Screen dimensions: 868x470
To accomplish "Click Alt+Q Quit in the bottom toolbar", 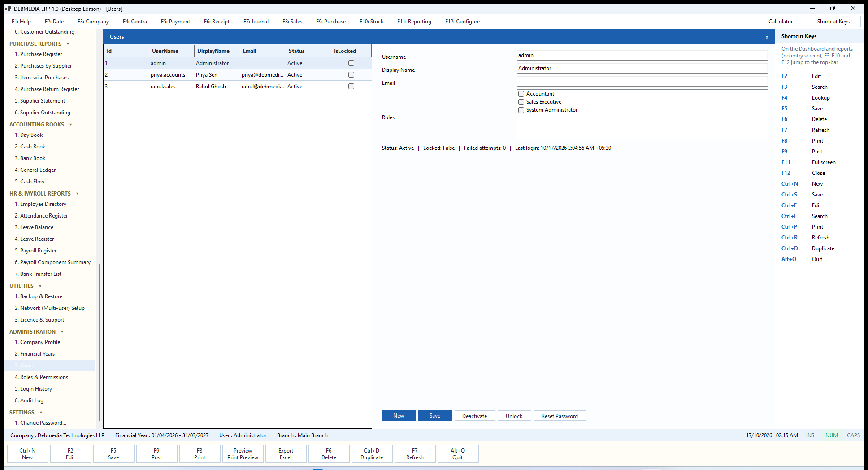I will (458, 454).
